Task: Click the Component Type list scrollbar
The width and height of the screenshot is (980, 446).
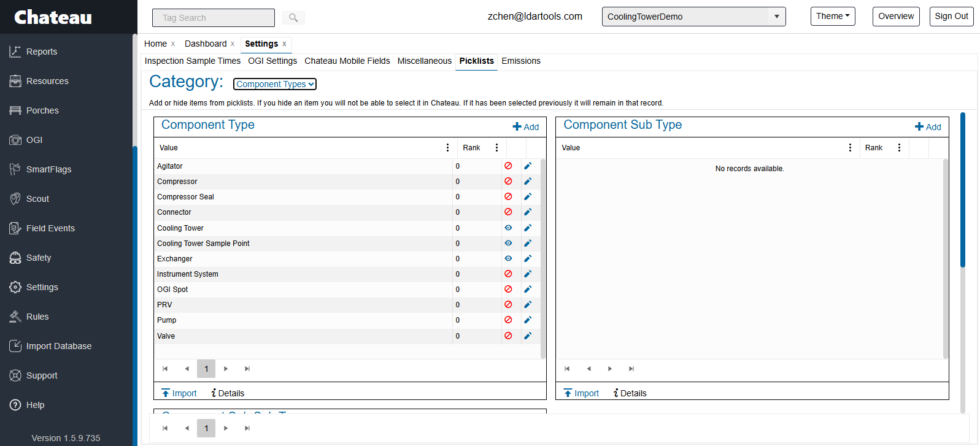Action: pyautogui.click(x=543, y=258)
